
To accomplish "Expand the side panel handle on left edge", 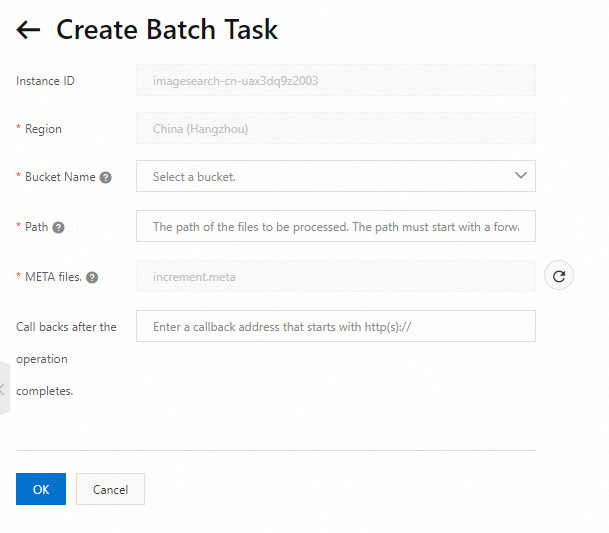I will click(x=4, y=388).
